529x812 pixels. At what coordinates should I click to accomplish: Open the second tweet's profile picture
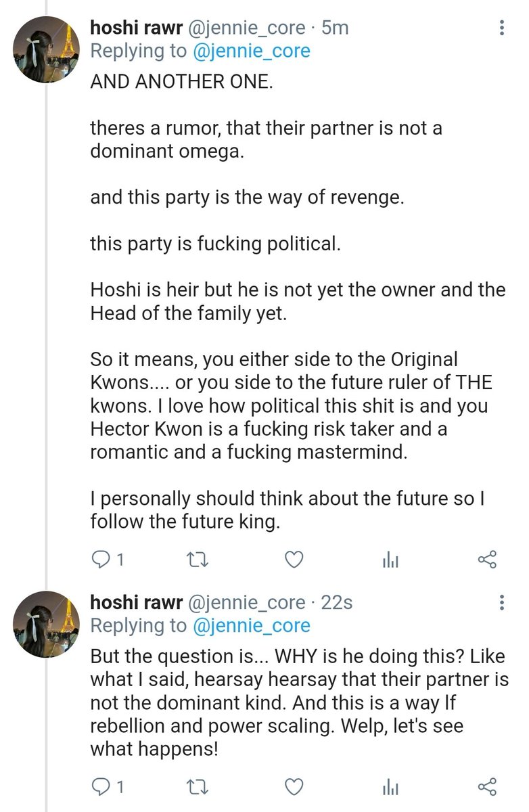[47, 624]
